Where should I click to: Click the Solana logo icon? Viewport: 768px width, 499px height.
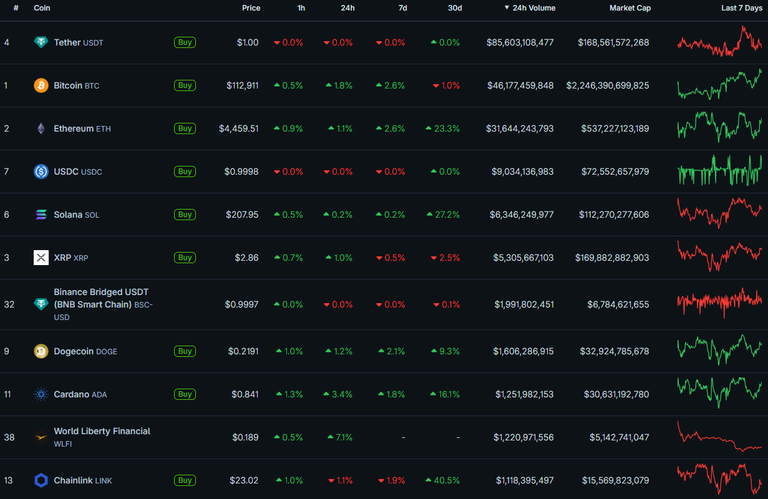click(41, 214)
